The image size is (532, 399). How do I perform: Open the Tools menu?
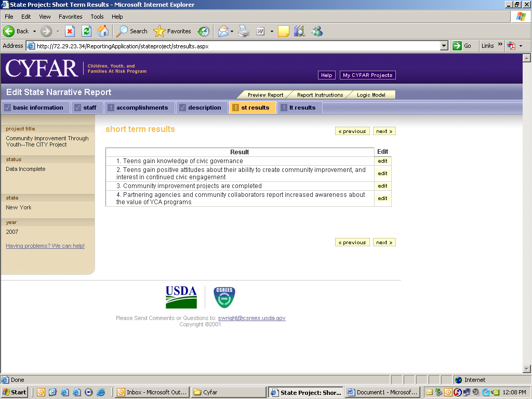pyautogui.click(x=97, y=17)
